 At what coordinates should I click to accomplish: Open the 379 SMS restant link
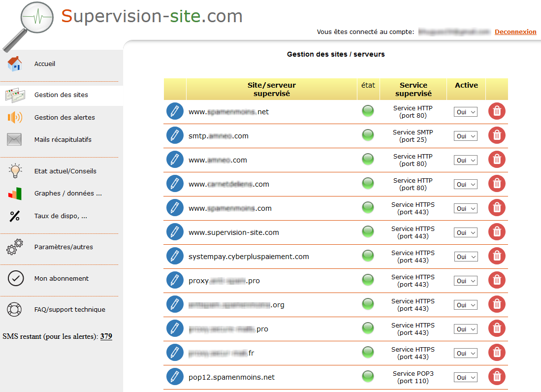[106, 336]
